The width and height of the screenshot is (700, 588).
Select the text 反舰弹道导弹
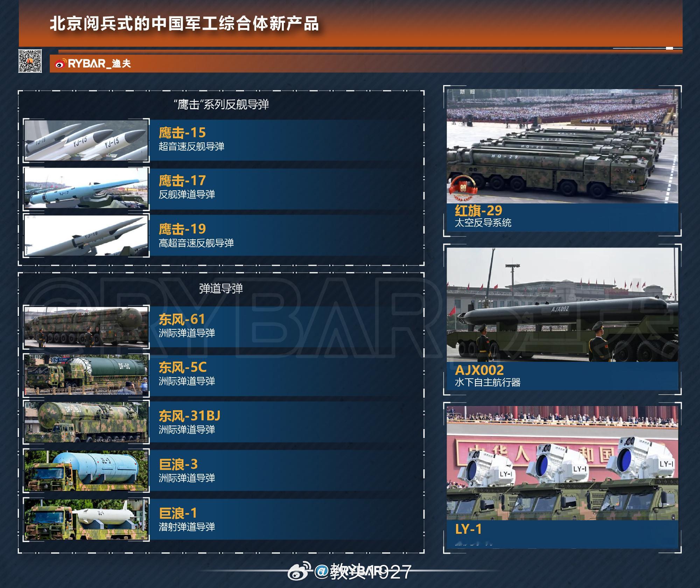(187, 194)
